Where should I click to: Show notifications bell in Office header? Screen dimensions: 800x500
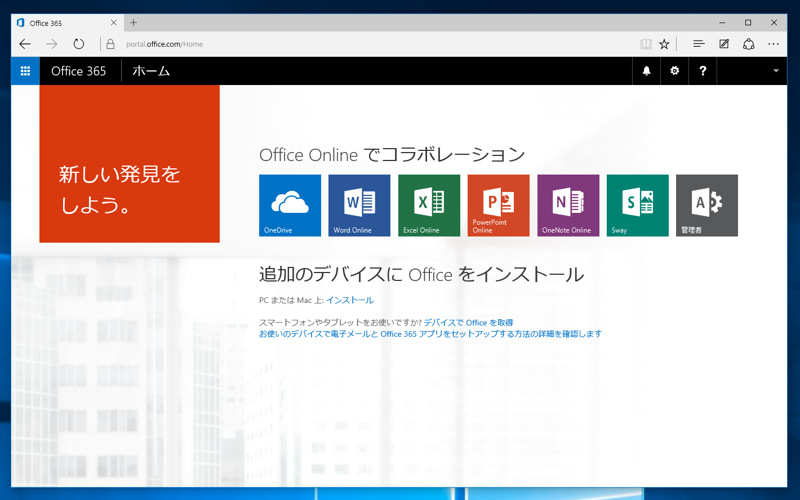tap(646, 71)
